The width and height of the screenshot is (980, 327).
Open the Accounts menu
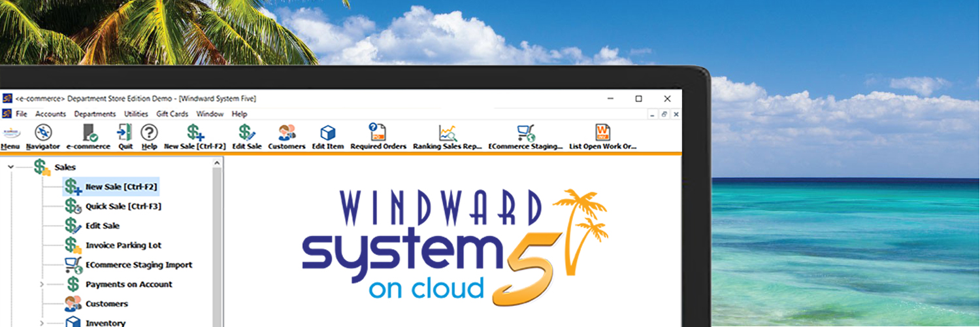[x=50, y=114]
